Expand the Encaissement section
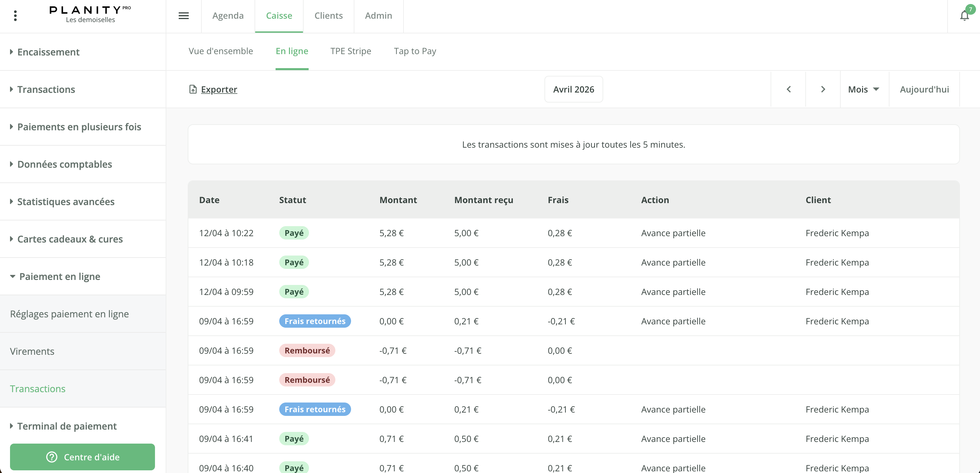The image size is (980, 473). [x=48, y=52]
